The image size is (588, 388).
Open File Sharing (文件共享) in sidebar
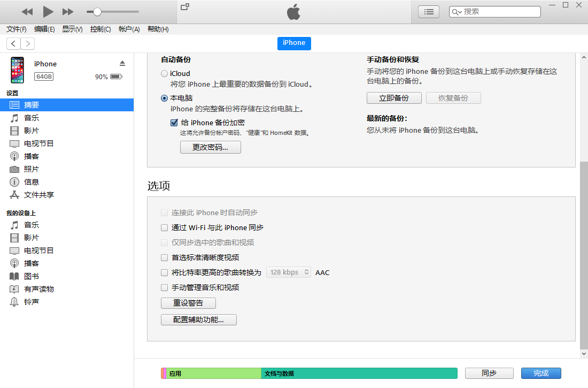(38, 195)
